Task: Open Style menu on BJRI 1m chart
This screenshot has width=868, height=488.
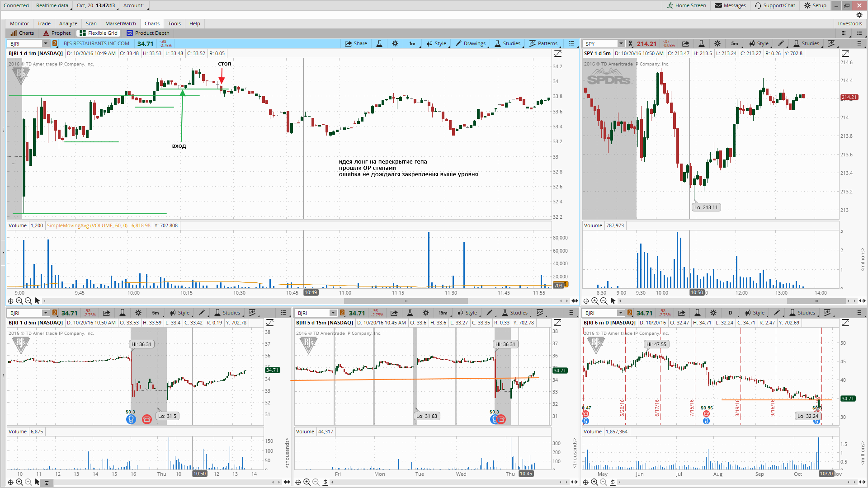Action: tap(436, 44)
